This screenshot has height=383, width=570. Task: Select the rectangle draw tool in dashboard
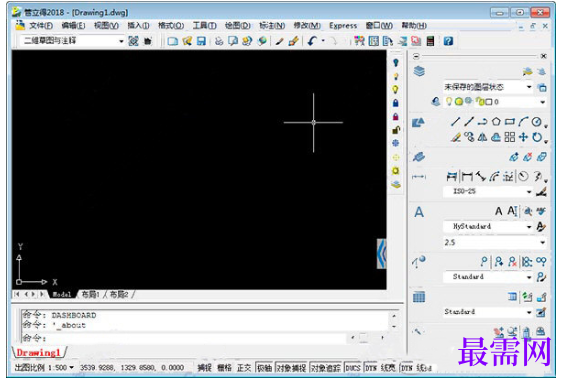pyautogui.click(x=510, y=122)
